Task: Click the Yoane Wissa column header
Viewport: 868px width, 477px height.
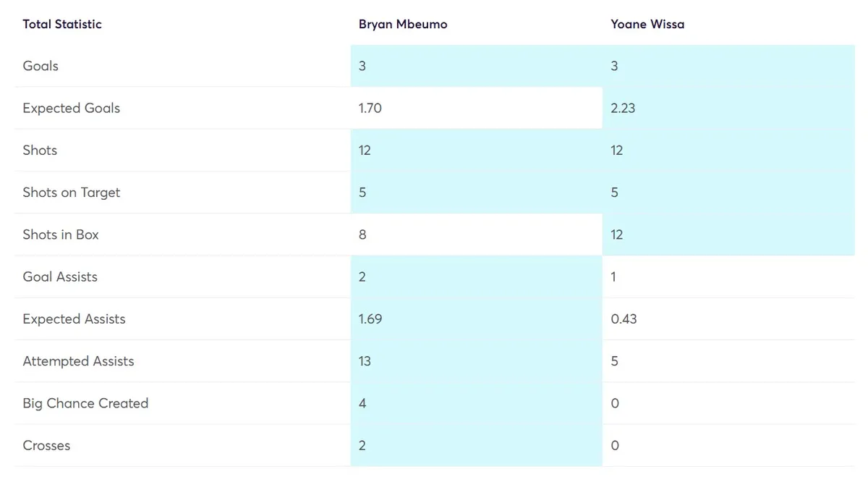Action: [647, 24]
